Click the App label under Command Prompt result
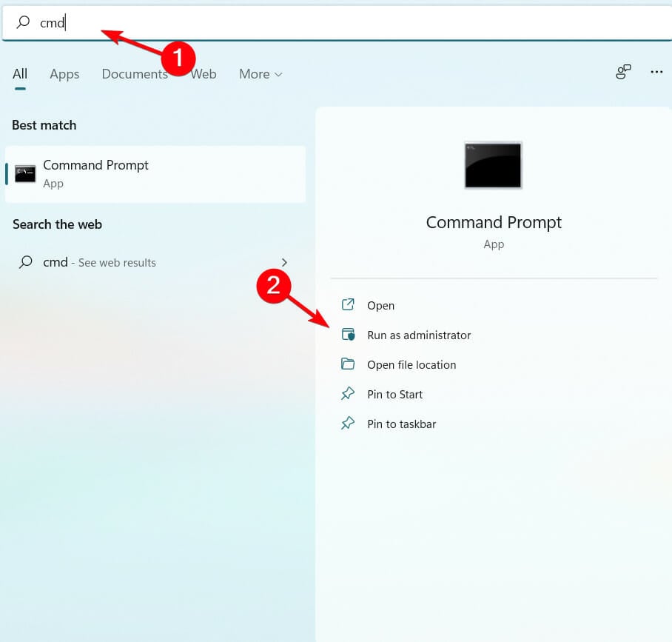Viewport: 672px width, 642px height. tap(53, 184)
